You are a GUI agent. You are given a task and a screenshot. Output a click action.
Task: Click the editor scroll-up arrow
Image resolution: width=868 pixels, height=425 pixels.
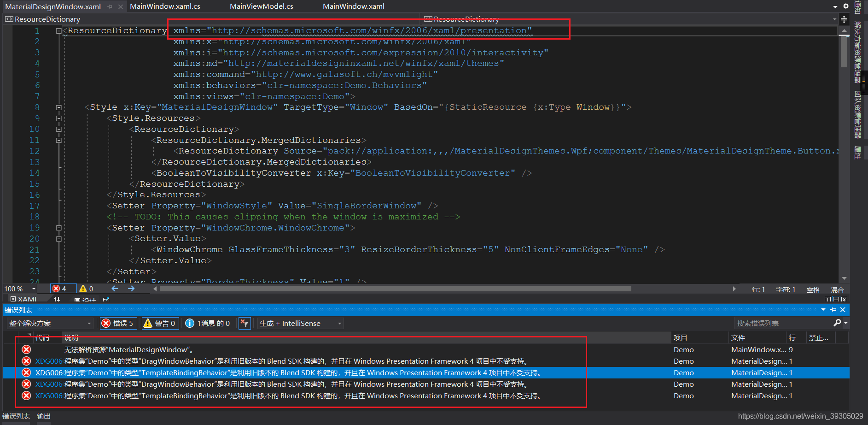click(844, 31)
